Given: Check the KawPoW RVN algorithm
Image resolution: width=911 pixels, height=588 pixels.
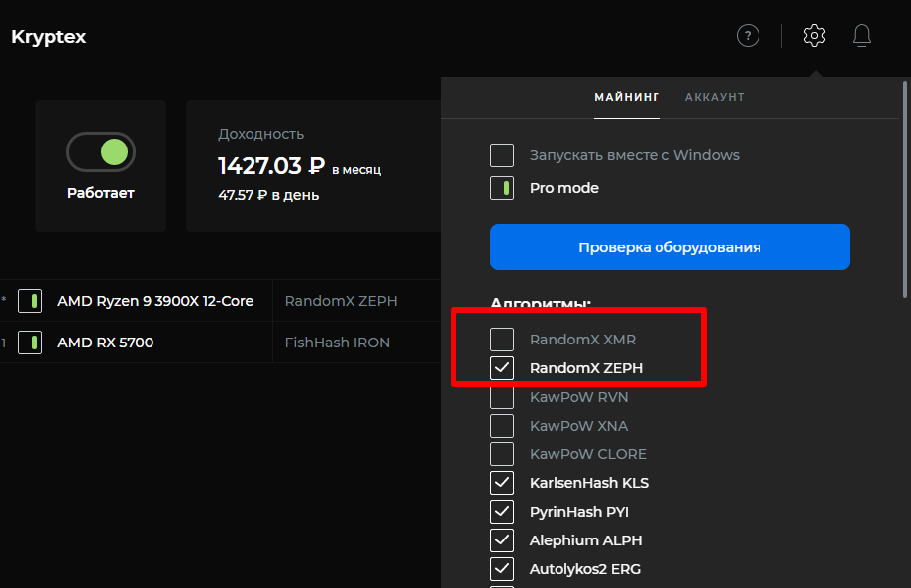Looking at the screenshot, I should (502, 397).
